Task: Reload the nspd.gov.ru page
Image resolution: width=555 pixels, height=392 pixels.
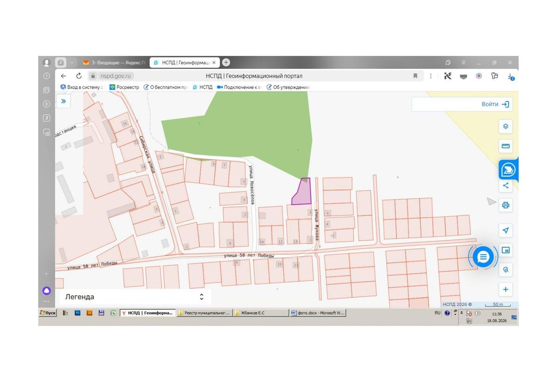Action: (79, 76)
